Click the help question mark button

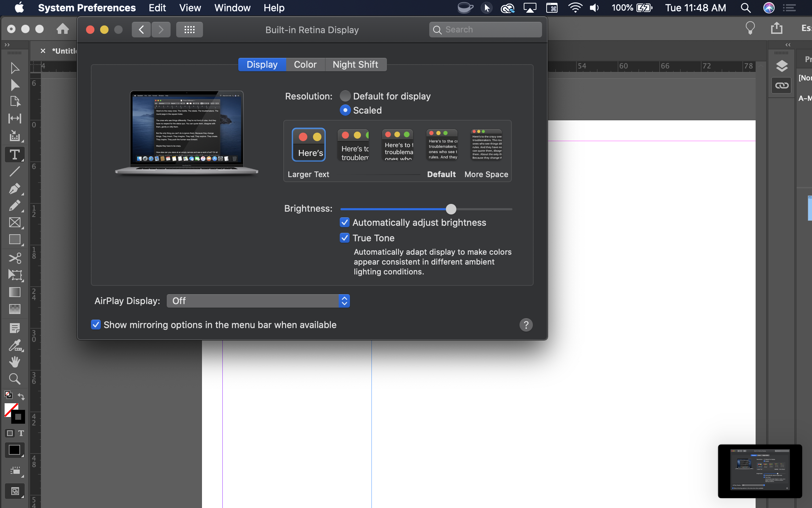pos(526,325)
